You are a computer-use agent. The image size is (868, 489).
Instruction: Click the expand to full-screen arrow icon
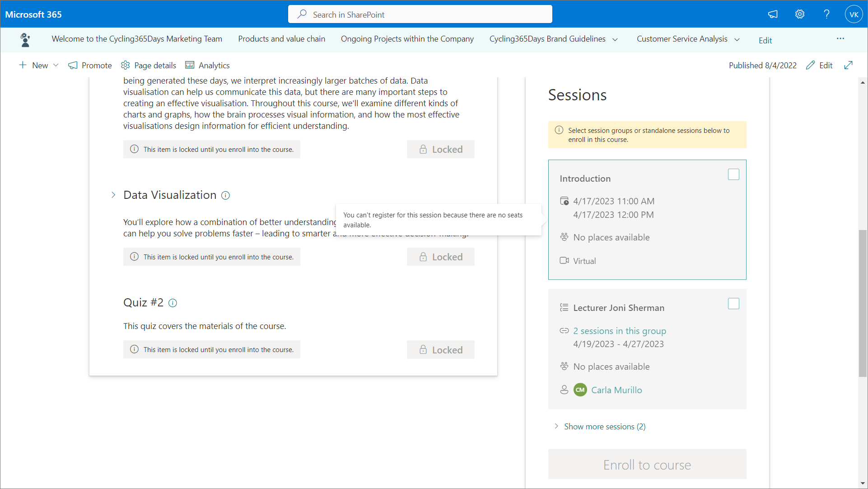(849, 65)
